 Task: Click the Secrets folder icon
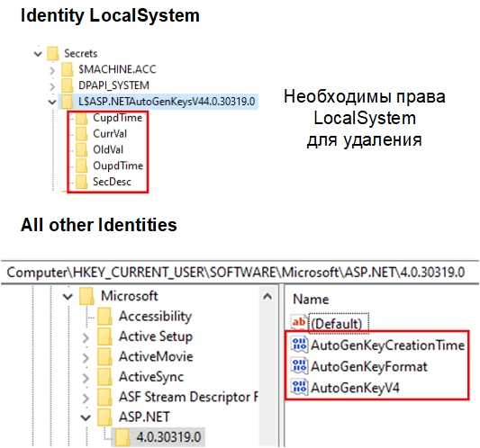click(53, 53)
